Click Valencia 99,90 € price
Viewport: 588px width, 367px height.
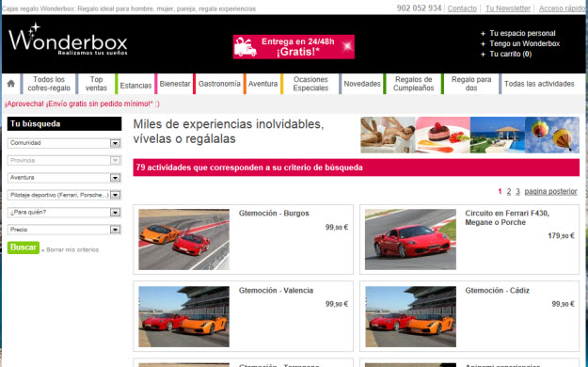(337, 304)
